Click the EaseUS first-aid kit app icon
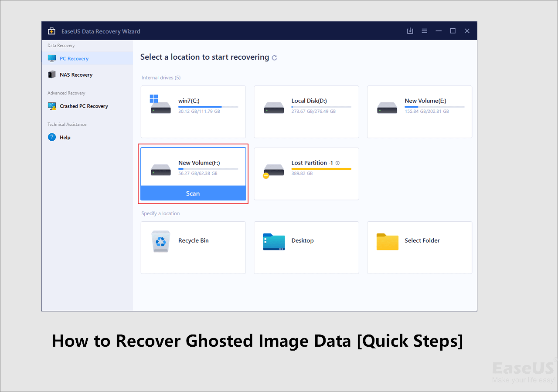Viewport: 558px width, 392px height. [x=51, y=31]
